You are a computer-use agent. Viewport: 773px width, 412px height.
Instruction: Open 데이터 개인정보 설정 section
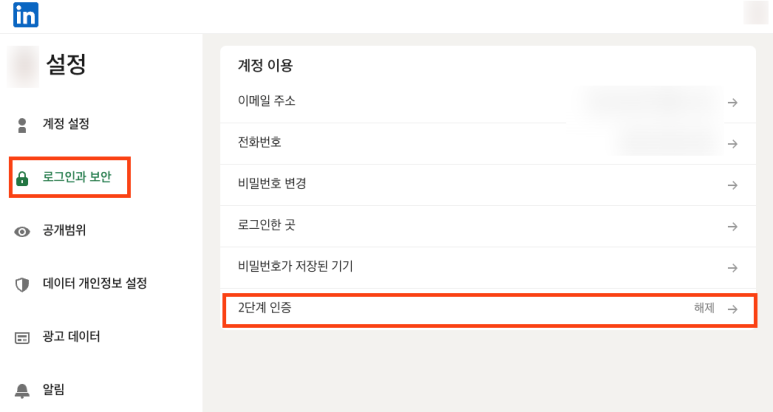coord(95,283)
